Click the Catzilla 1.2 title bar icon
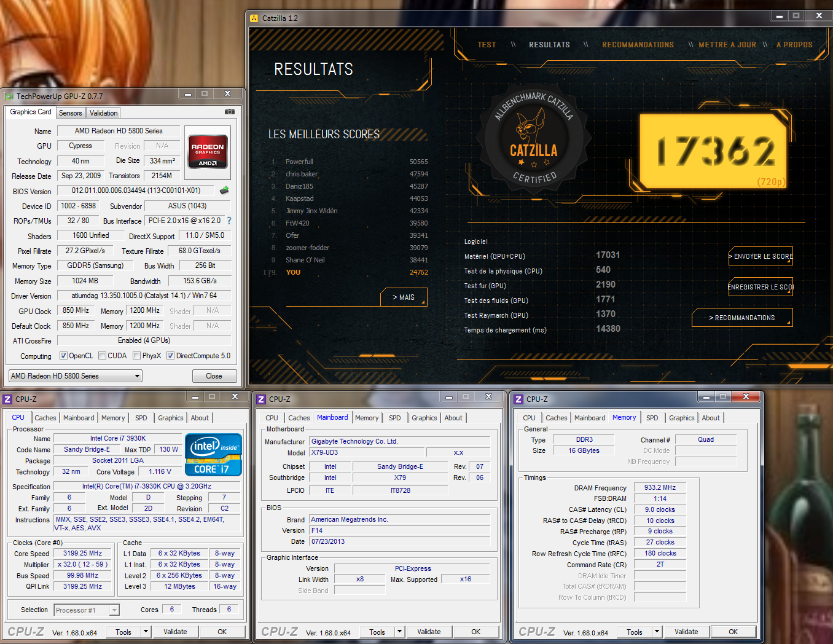Image resolution: width=833 pixels, height=644 pixels. 254,18
